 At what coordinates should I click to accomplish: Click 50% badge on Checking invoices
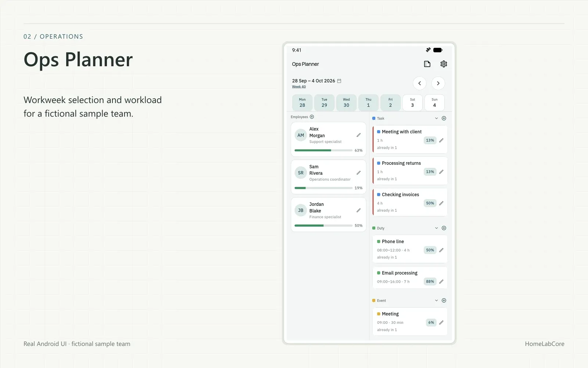430,203
